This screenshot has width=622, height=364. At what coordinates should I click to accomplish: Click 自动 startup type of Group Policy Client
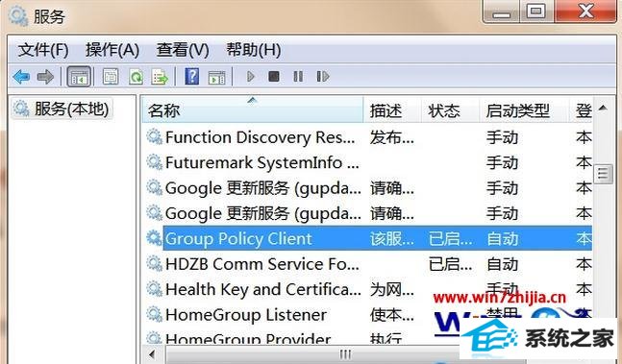click(x=502, y=239)
